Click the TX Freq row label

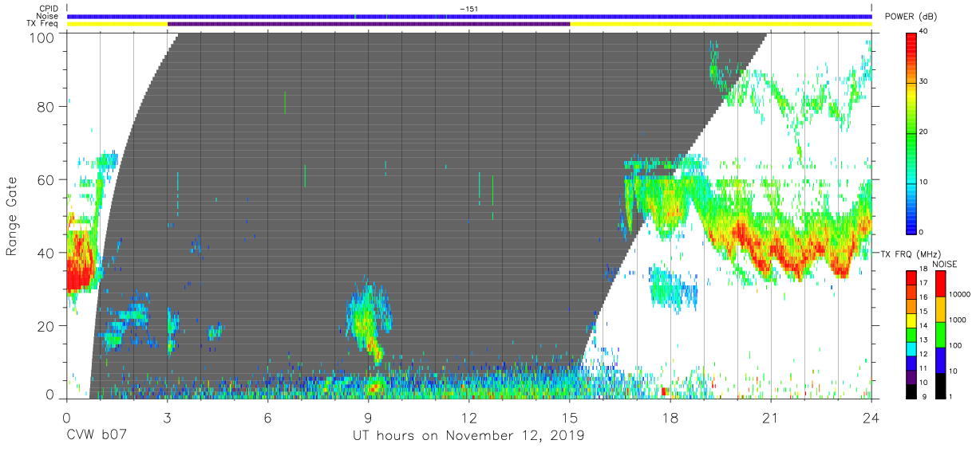pos(41,24)
